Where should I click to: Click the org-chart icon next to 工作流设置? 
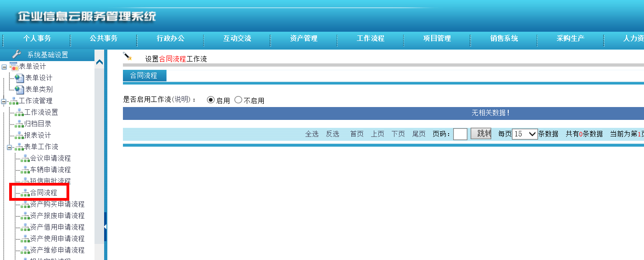(x=19, y=113)
